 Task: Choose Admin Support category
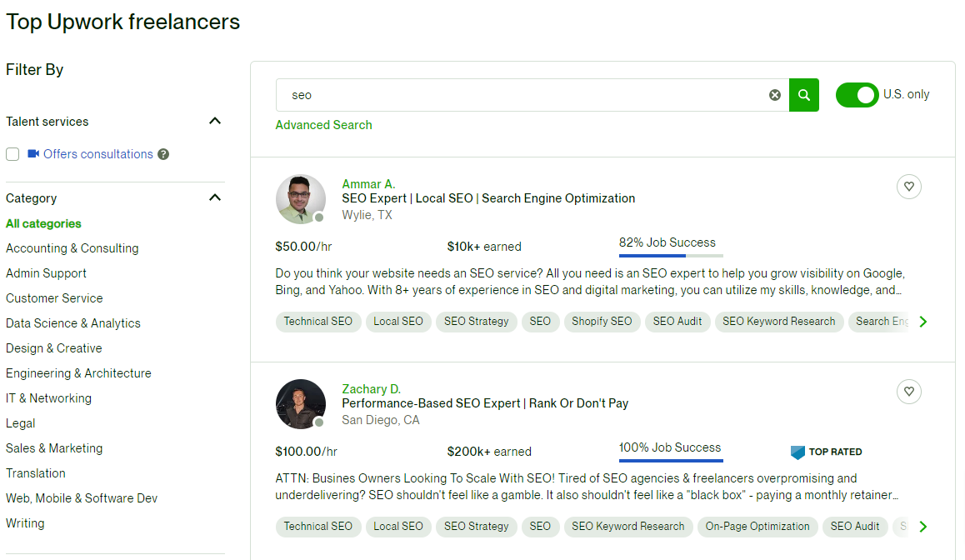click(x=46, y=273)
